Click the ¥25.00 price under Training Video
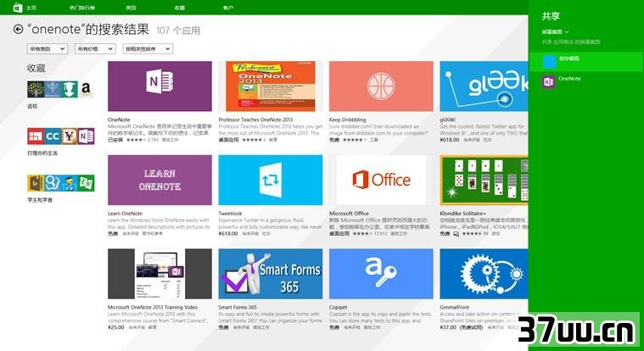This screenshot has width=644, height=351. click(x=116, y=327)
